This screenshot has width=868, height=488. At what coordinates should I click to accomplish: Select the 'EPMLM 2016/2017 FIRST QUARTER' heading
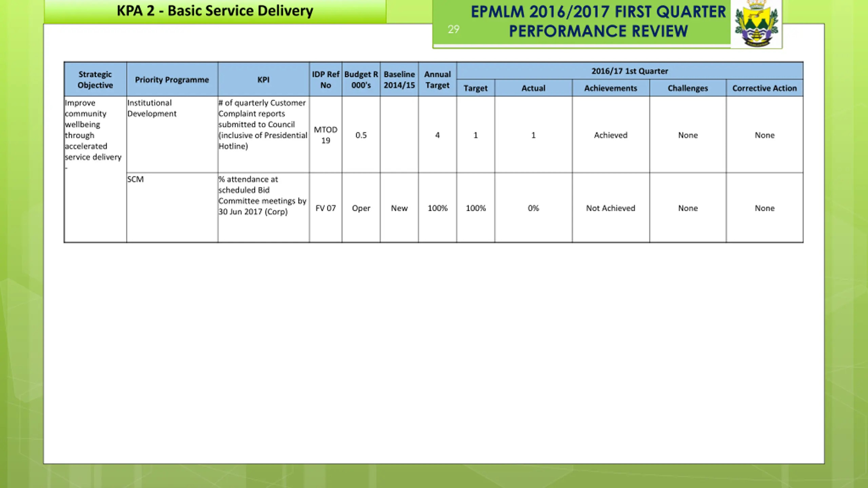pyautogui.click(x=598, y=12)
